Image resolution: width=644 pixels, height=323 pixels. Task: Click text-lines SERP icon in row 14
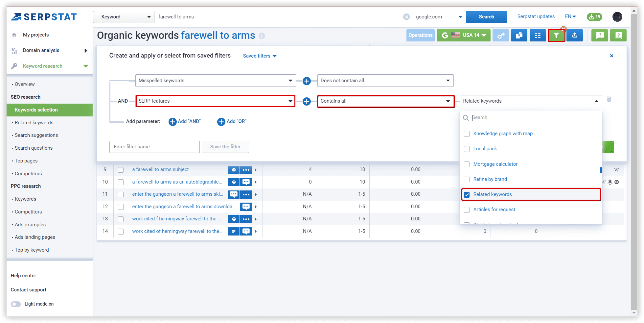[234, 231]
